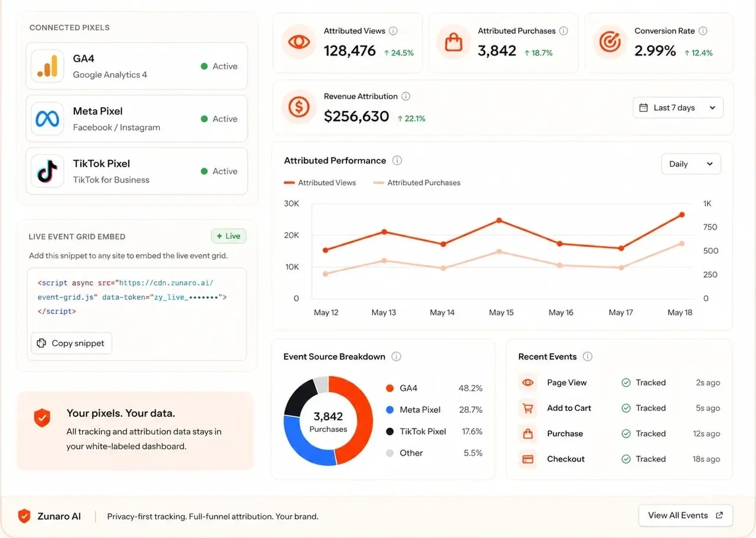Click the shield icon in privacy banner
This screenshot has height=538, width=756.
pos(42,418)
